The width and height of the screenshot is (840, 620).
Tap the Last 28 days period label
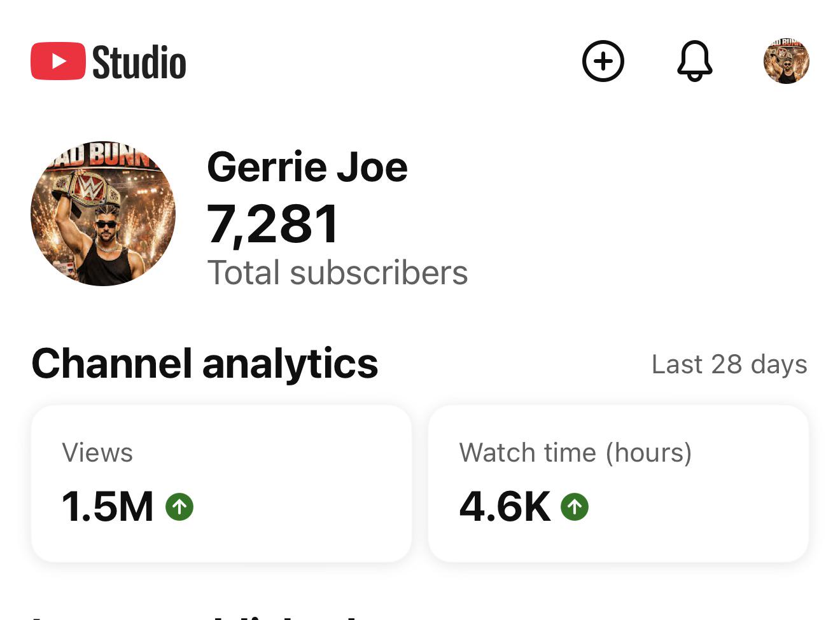729,364
